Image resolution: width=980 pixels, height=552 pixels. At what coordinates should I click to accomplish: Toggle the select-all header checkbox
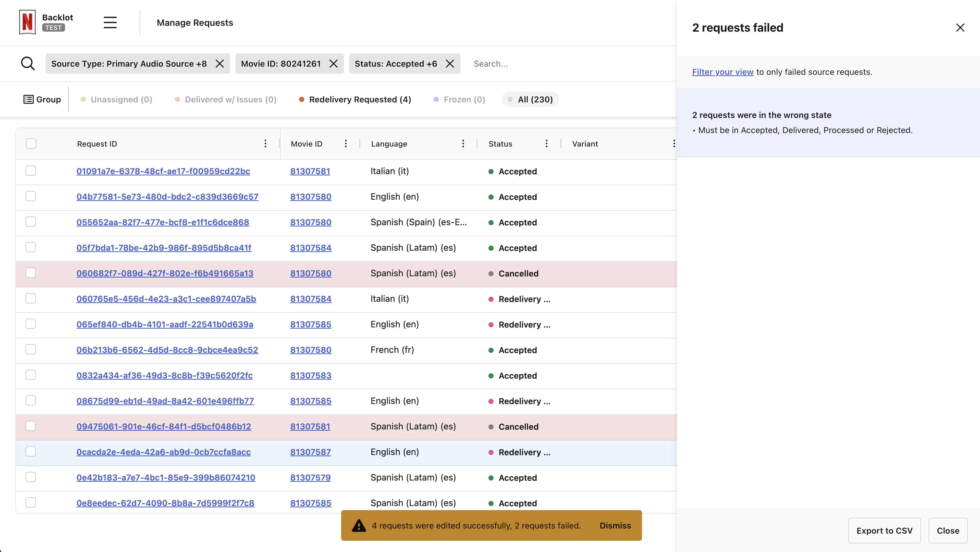(x=31, y=143)
